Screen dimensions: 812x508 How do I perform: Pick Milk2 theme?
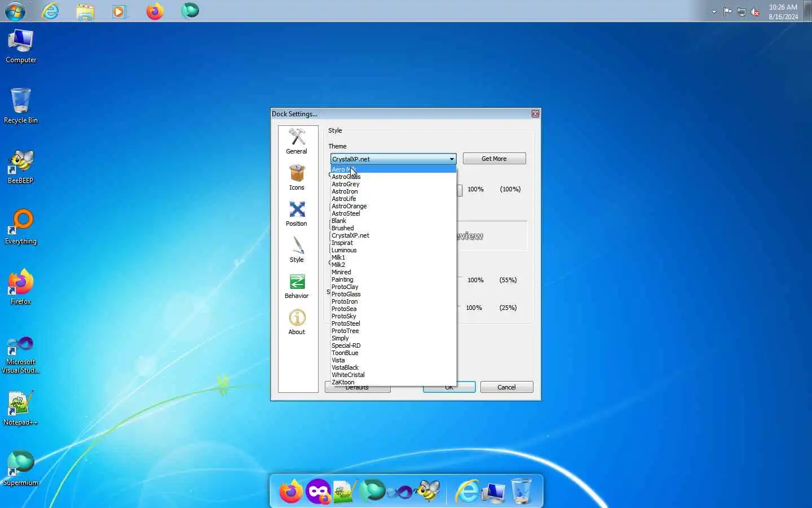point(393,265)
